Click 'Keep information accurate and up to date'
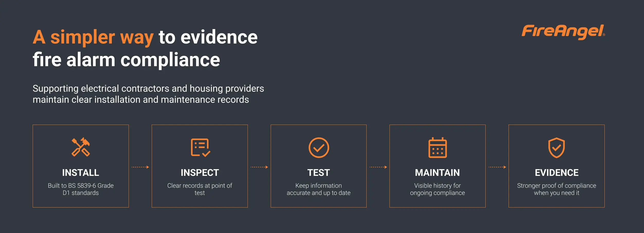Image resolution: width=644 pixels, height=233 pixels. [319, 189]
